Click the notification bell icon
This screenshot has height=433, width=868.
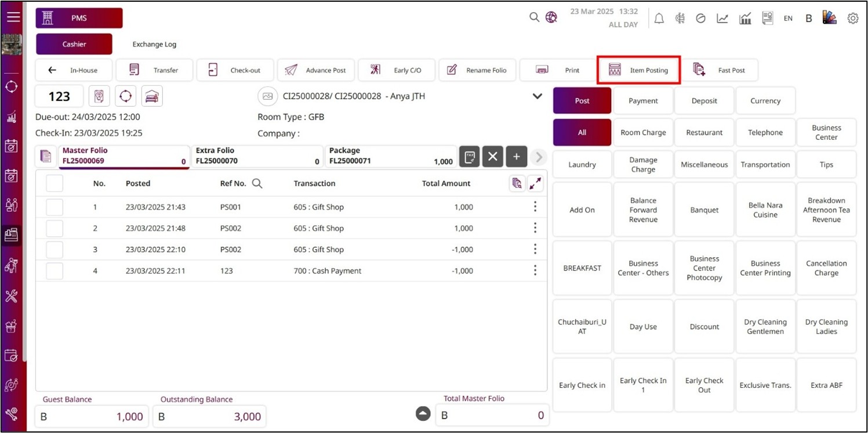659,19
